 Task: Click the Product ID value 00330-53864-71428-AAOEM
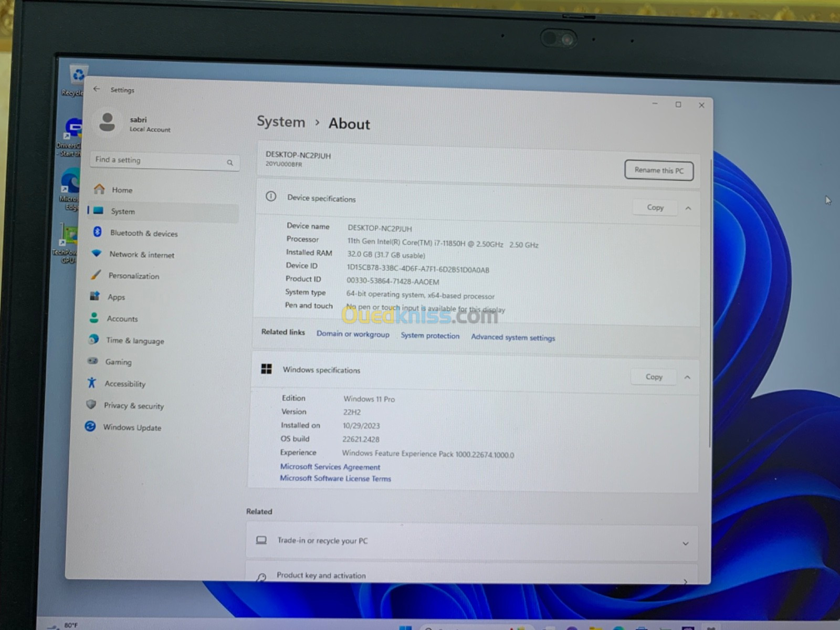coord(393,281)
